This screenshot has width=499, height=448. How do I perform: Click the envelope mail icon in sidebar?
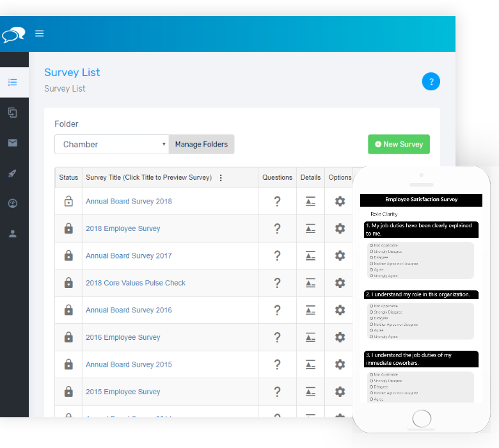[x=13, y=143]
